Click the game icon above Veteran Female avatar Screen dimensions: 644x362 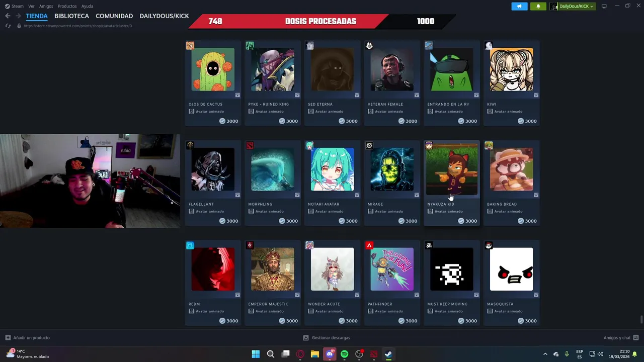tap(369, 46)
